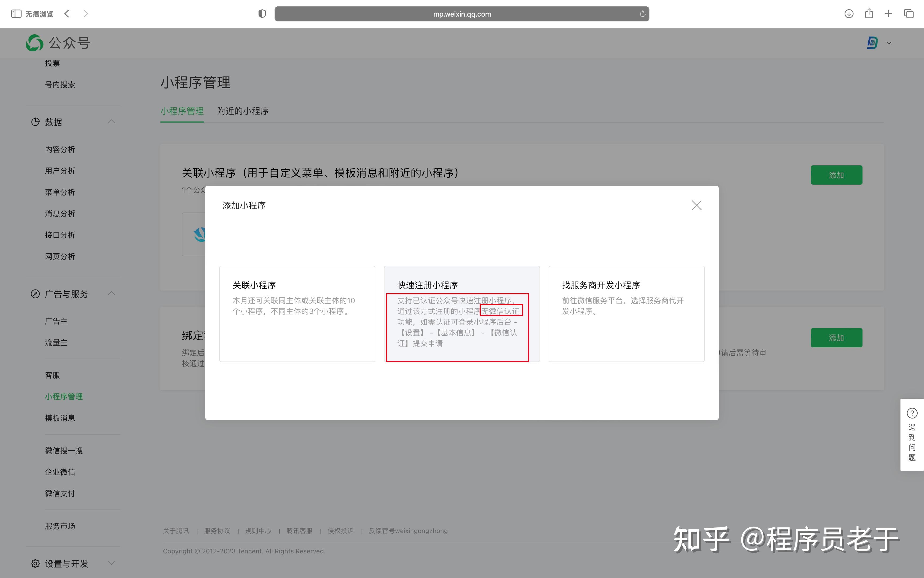The image size is (924, 578).
Task: Toggle the Safari sidebar icon
Action: tap(16, 14)
